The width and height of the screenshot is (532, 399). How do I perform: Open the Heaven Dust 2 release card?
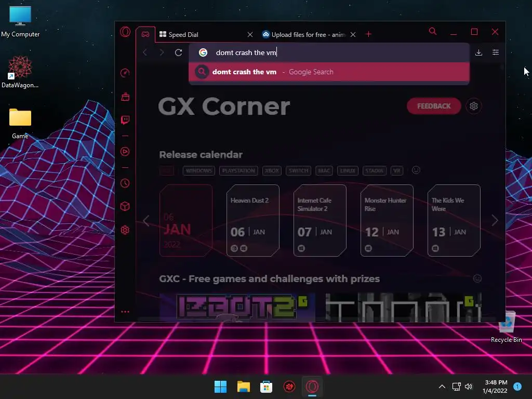[x=253, y=220]
